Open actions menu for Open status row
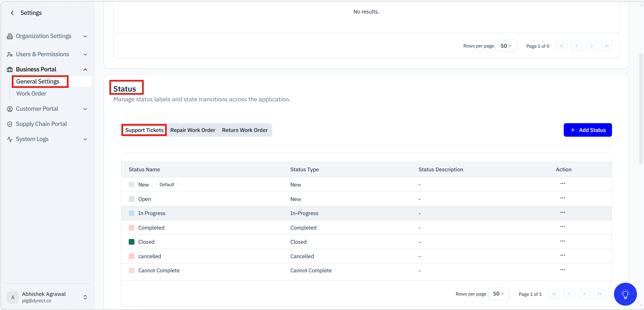The width and height of the screenshot is (644, 310). click(x=563, y=198)
